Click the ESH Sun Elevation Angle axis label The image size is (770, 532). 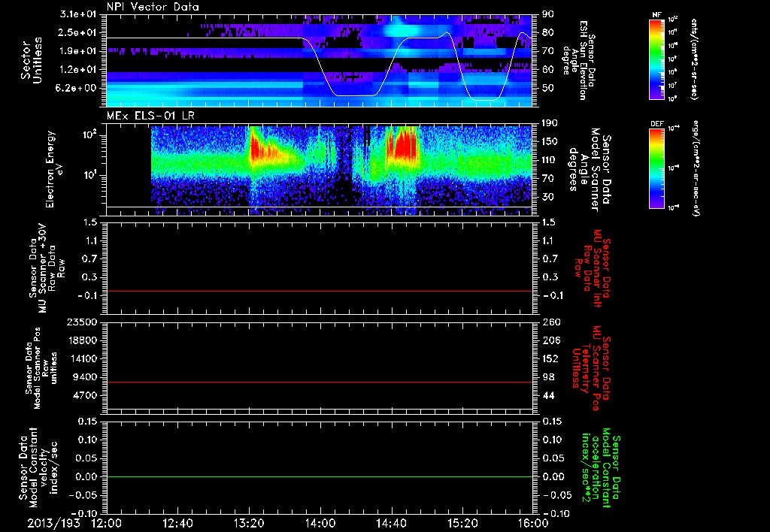tap(579, 60)
